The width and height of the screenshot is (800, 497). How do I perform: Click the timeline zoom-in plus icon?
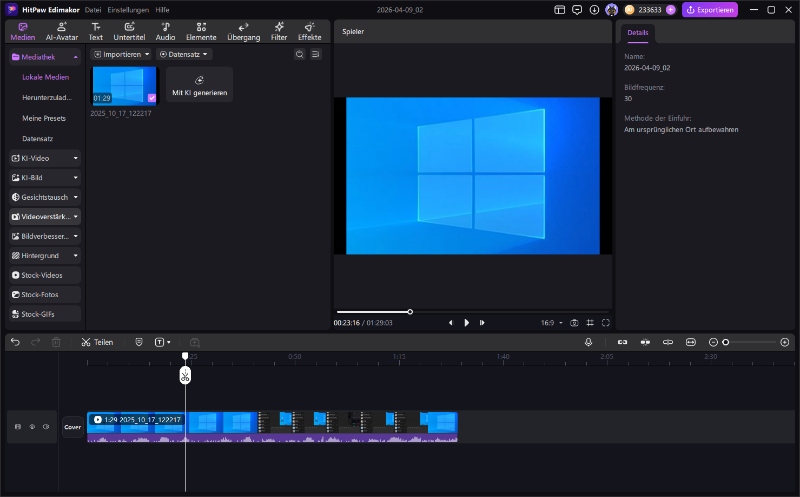click(x=785, y=342)
